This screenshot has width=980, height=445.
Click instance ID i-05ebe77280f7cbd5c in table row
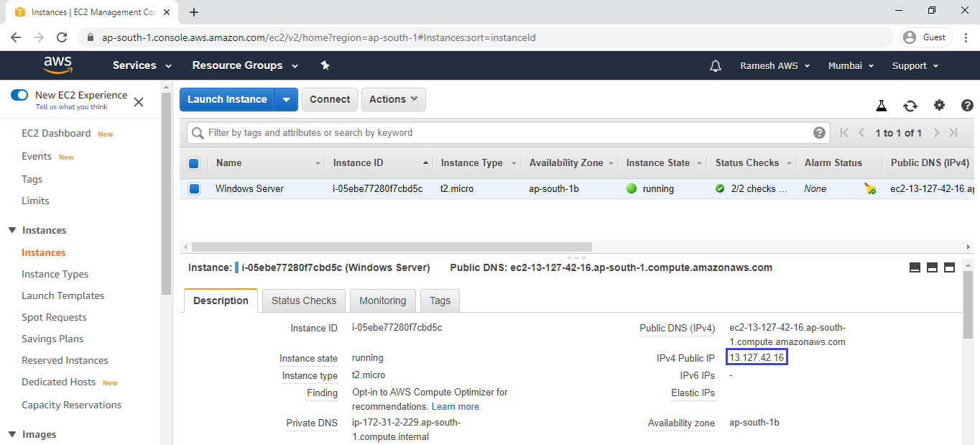pos(377,189)
